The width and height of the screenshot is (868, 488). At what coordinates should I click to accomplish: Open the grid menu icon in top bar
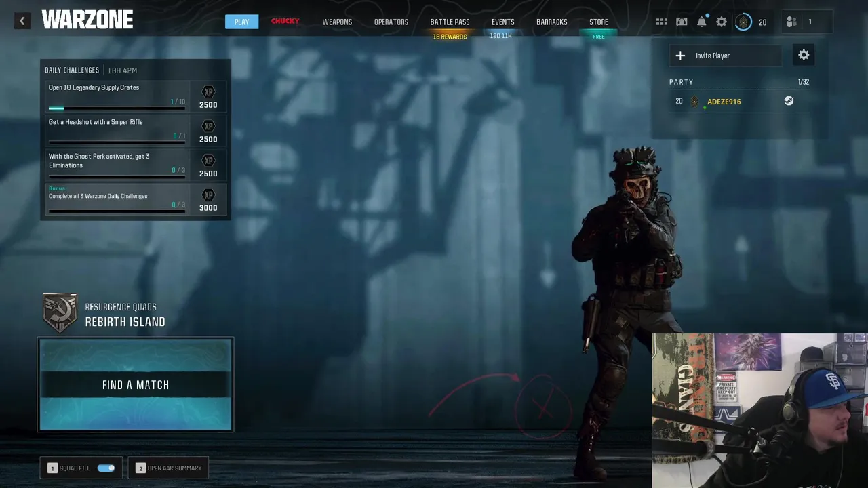[x=662, y=22]
